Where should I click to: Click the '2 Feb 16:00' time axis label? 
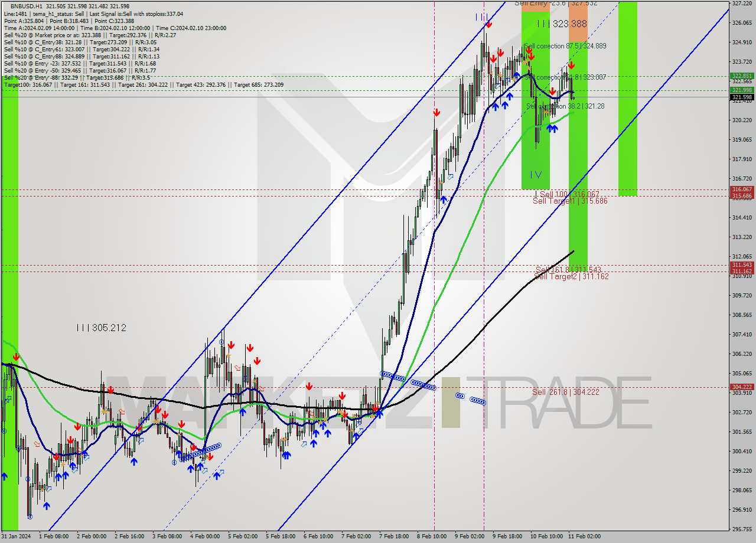pyautogui.click(x=129, y=537)
